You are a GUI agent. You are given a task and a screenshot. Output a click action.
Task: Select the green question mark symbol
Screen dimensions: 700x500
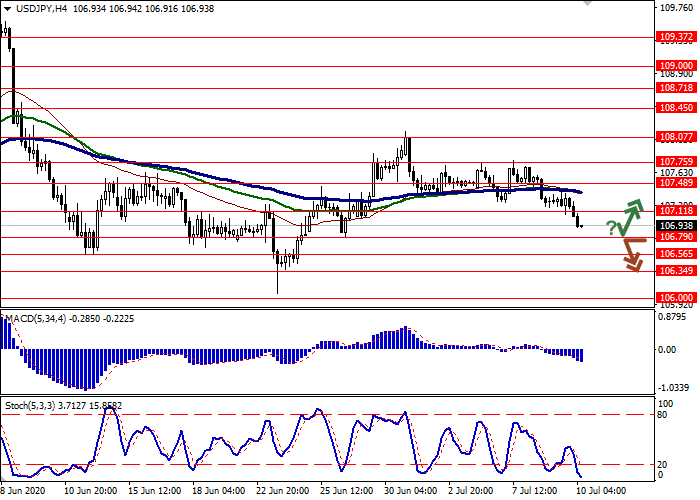pos(611,230)
